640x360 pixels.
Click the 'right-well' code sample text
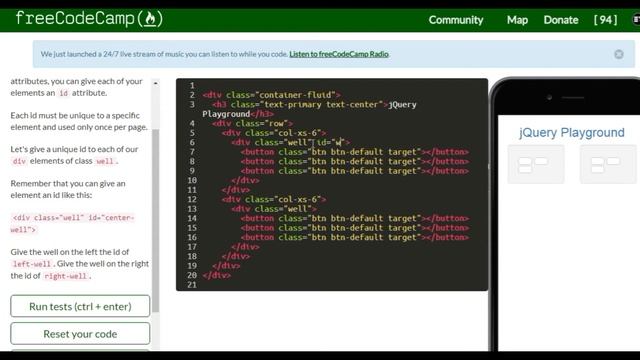[66, 276]
